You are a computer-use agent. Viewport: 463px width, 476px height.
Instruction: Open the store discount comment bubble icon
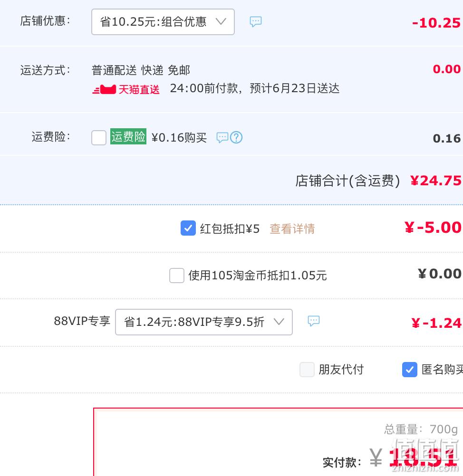click(255, 22)
